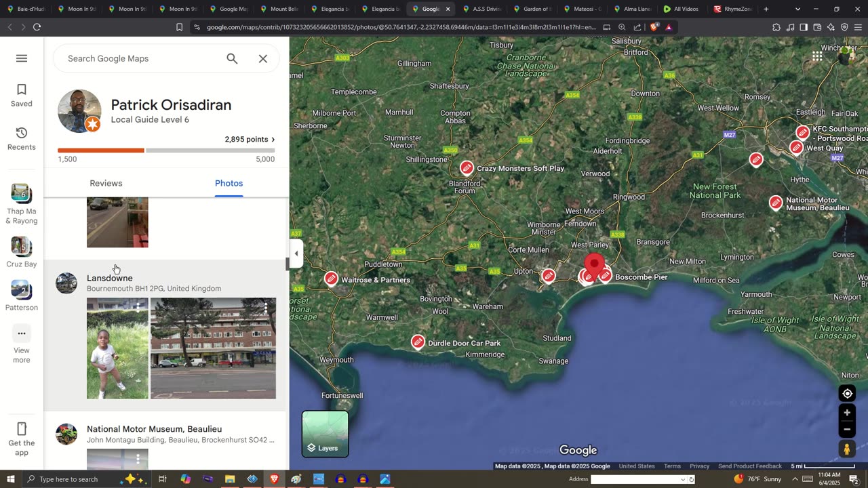Open View more recent places
The width and height of the screenshot is (868, 488).
coord(22,344)
